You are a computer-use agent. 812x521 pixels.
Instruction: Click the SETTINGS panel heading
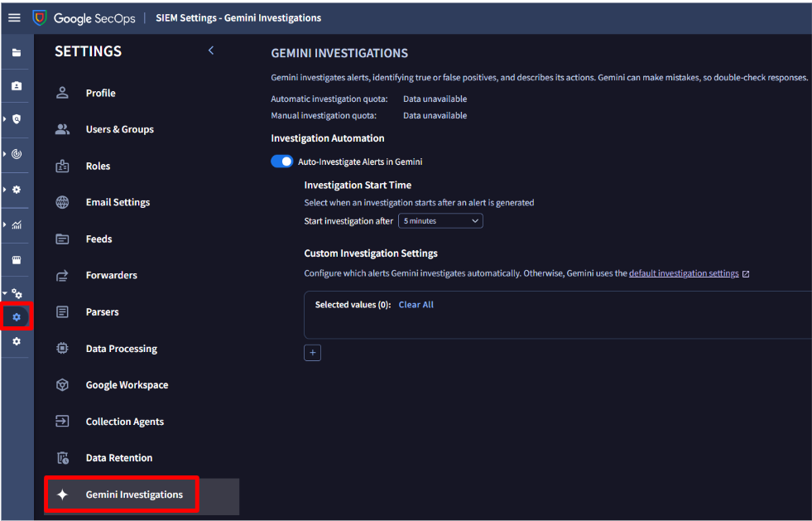(x=88, y=51)
